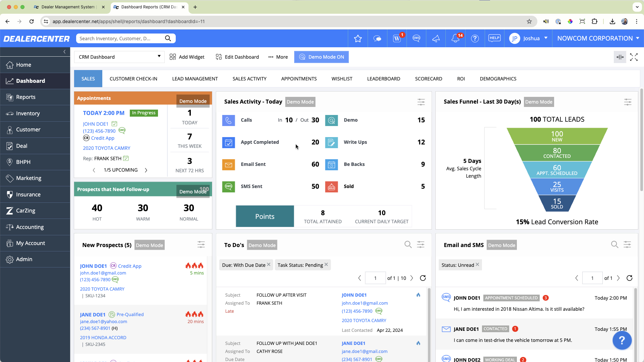Open the CRM Dashboard dropdown

[119, 57]
